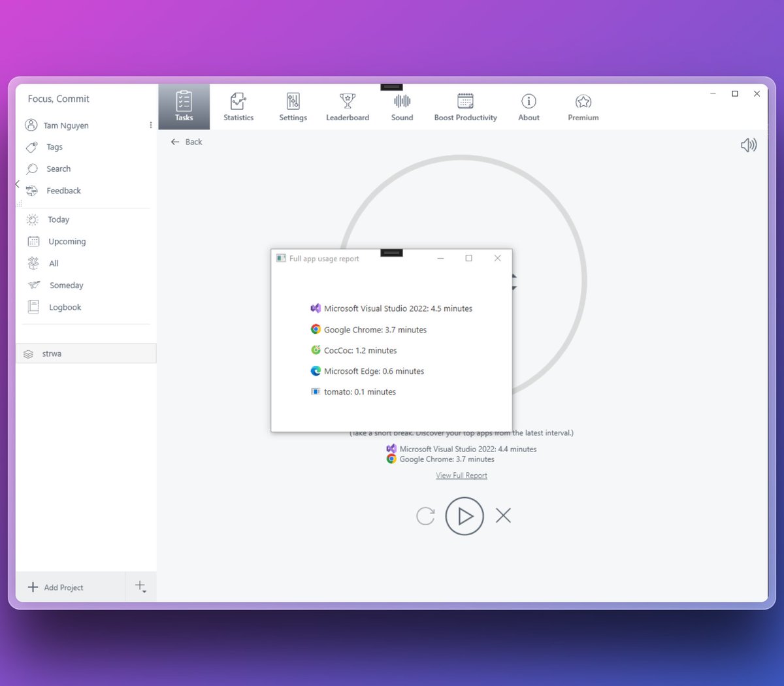Expand the plus dropdown next to Add Project
Viewport: 784px width, 686px height.
point(141,587)
